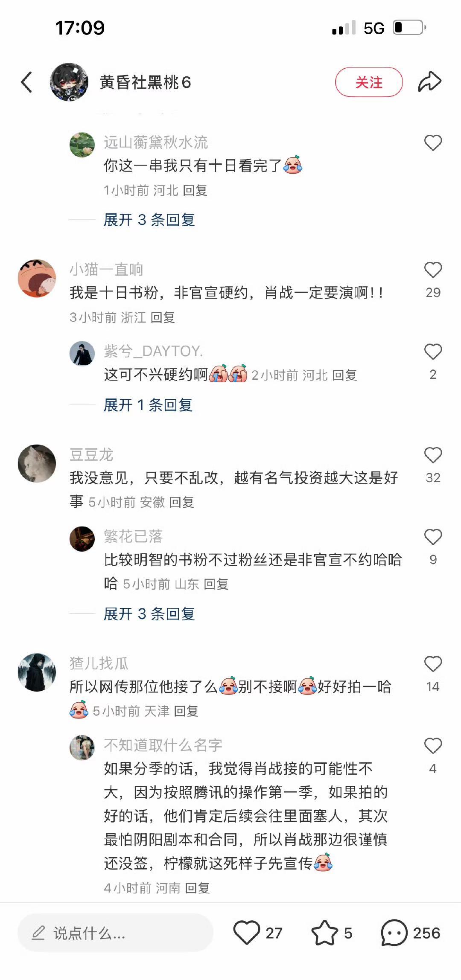Image resolution: width=461 pixels, height=980 pixels.
Task: Expand 展开 3 条回复 under 远山蘅黛秋水流
Action: (149, 220)
